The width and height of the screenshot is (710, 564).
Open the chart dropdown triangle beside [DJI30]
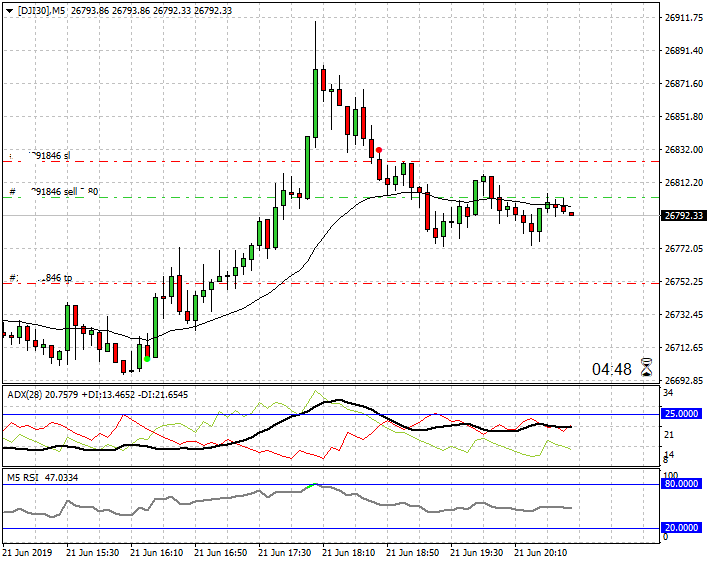(x=10, y=11)
